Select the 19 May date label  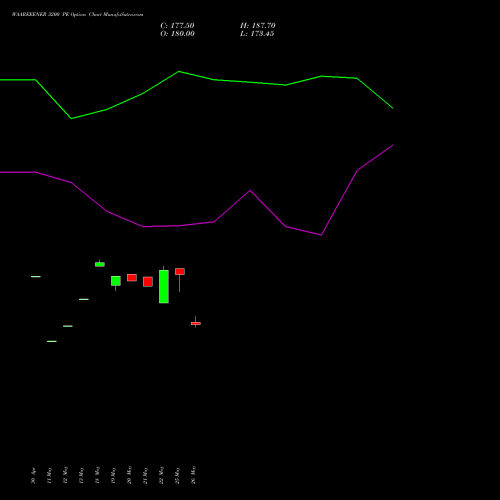click(113, 476)
